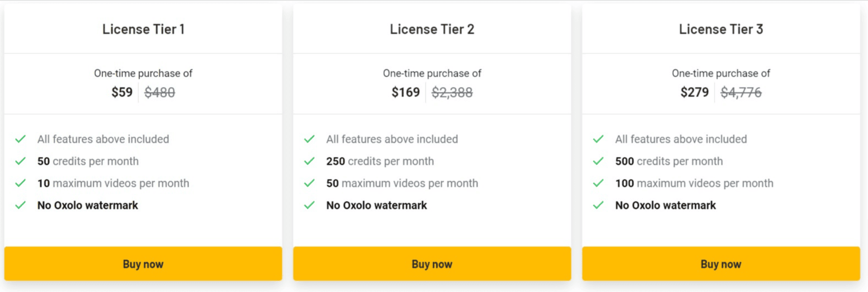The height and width of the screenshot is (292, 868).
Task: Click Buy now for License Tier 1
Action: point(143,264)
